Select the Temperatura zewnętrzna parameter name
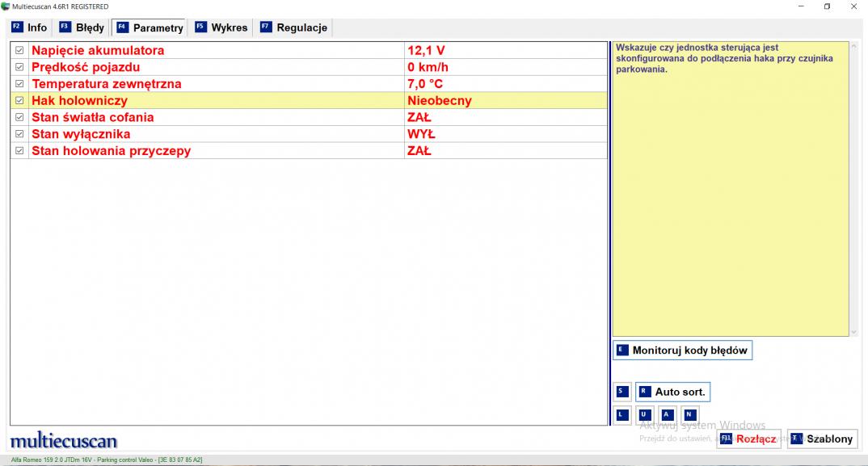868x466 pixels. coord(107,83)
